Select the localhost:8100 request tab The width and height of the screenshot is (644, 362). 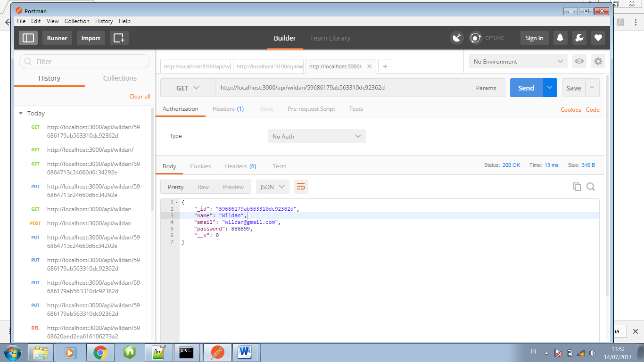(196, 66)
